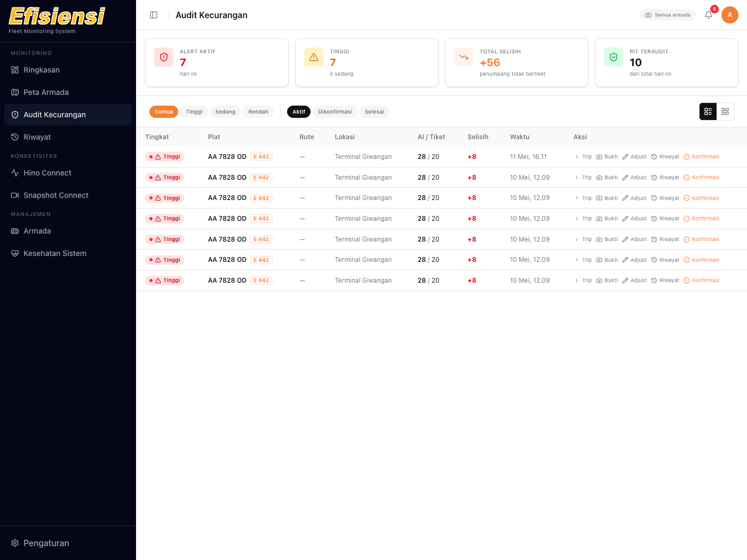Filter alerts by Rendah severity
This screenshot has height=560, width=747.
click(258, 112)
